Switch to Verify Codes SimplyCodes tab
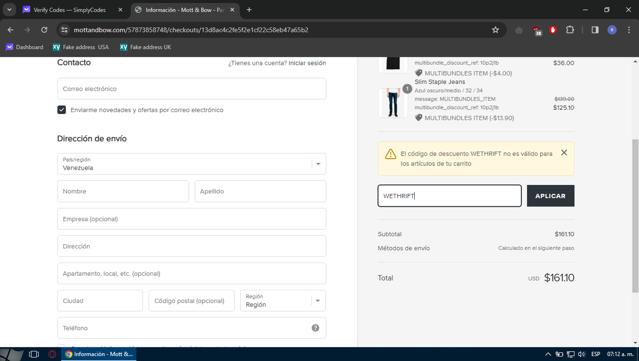 69,10
